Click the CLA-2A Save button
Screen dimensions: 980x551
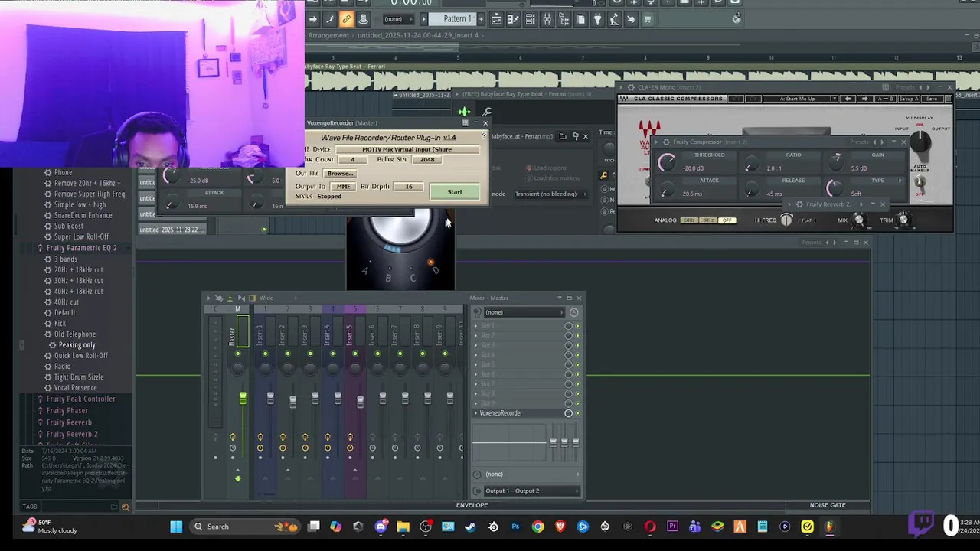[x=932, y=99]
